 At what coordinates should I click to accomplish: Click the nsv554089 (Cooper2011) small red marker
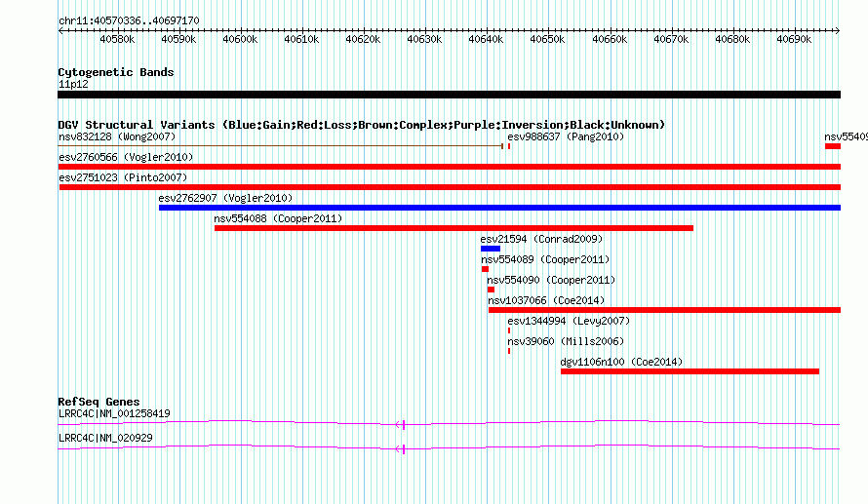point(485,269)
